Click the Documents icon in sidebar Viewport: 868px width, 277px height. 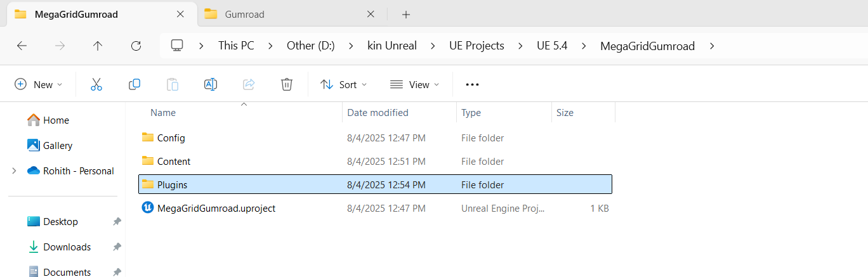pos(34,272)
